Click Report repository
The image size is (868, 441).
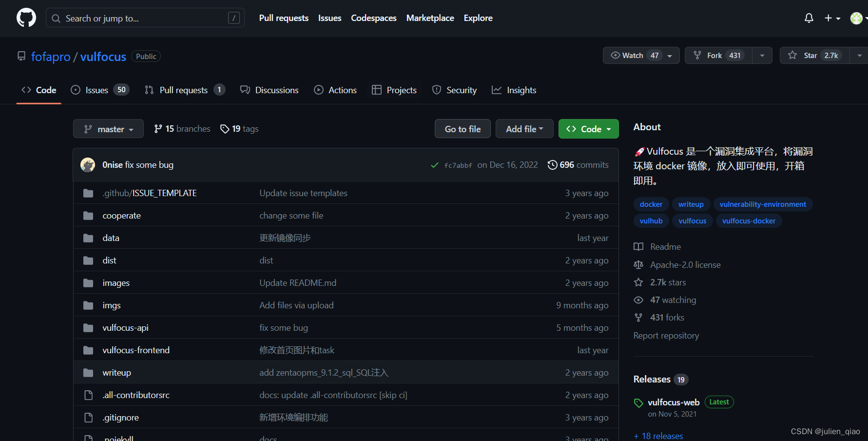pos(666,336)
